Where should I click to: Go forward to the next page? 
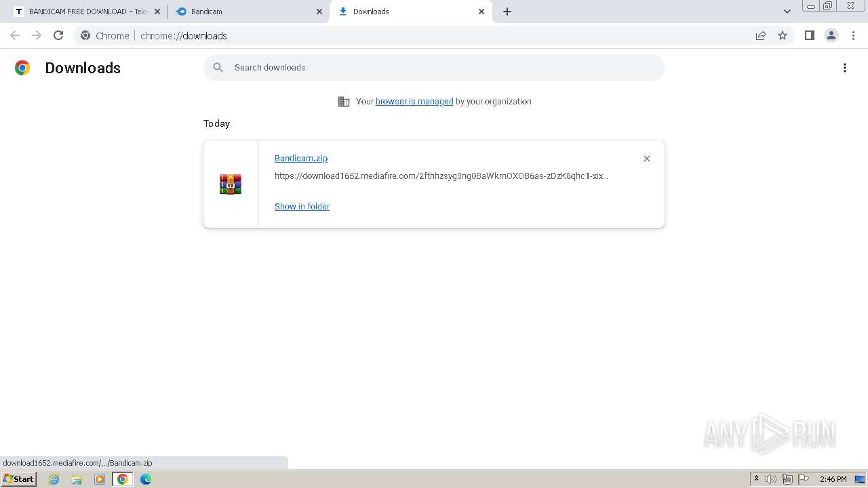37,35
